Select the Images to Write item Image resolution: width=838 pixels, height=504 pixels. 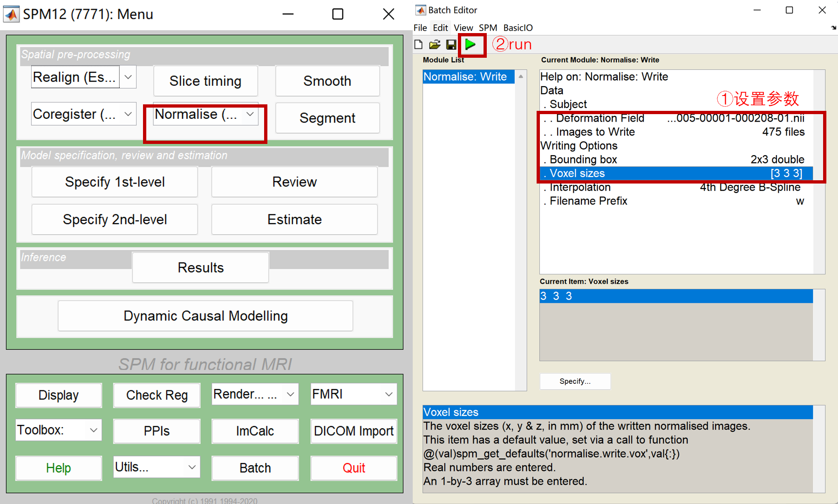tap(676, 132)
